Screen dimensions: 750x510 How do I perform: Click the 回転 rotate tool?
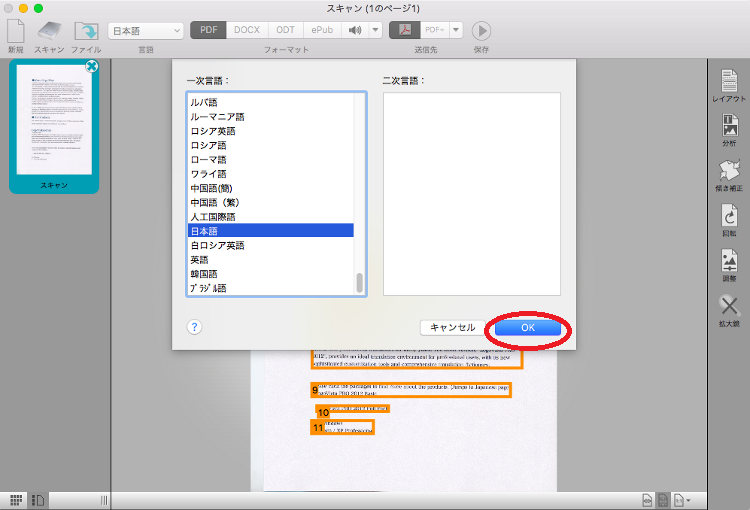(x=728, y=218)
